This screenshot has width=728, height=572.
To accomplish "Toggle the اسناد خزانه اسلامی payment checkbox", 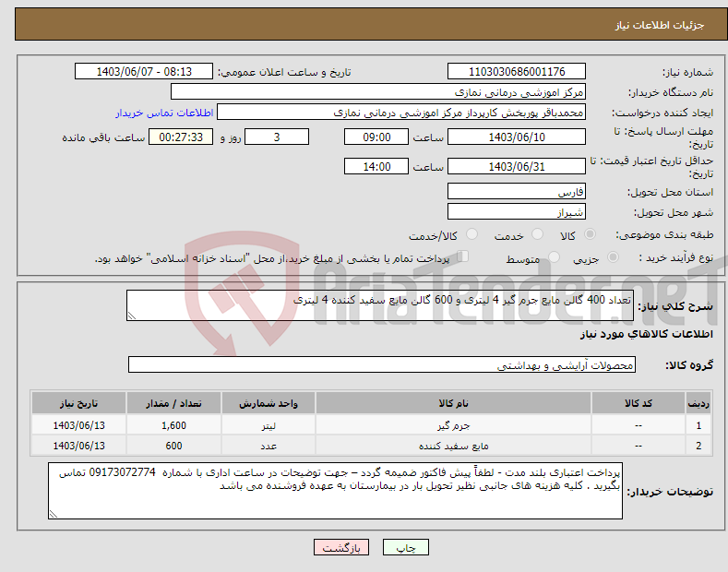I will point(462,256).
